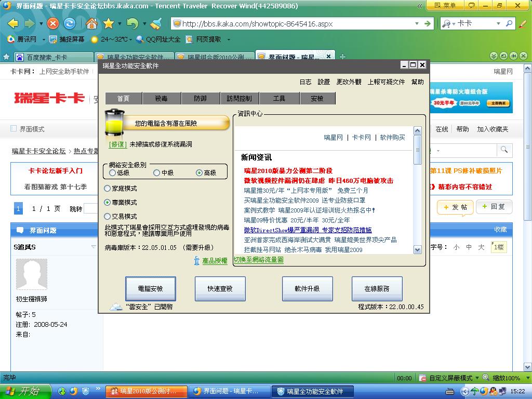Select 交易模式 radio option
The width and height of the screenshot is (532, 399).
[x=108, y=216]
